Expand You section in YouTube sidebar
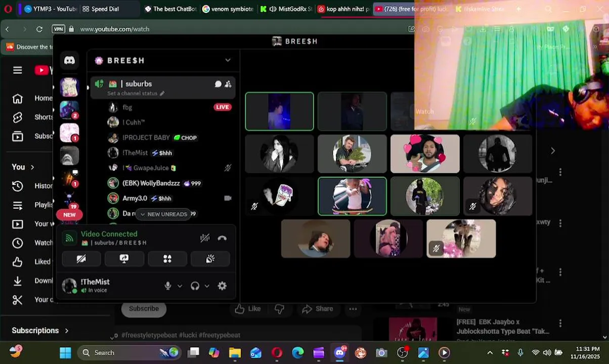The image size is (609, 364). [23, 167]
